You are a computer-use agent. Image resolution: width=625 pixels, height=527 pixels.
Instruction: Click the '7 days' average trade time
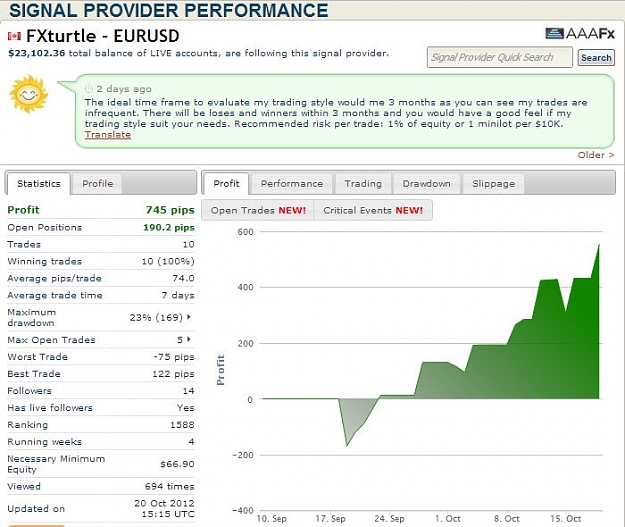pos(178,295)
